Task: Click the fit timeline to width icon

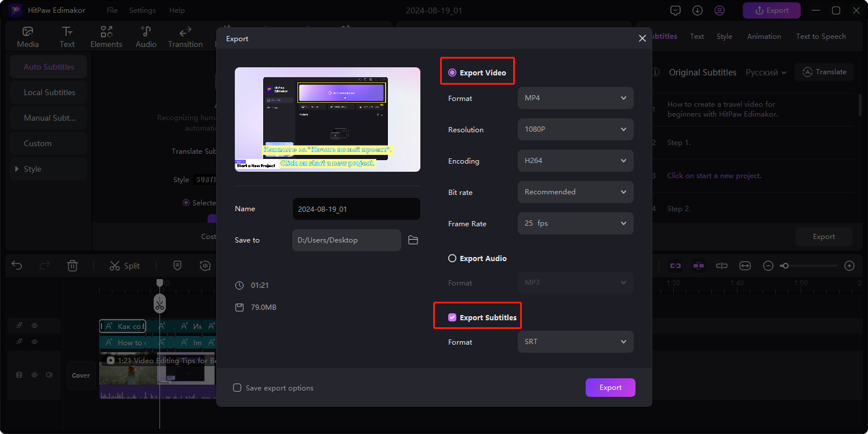Action: 745,266
